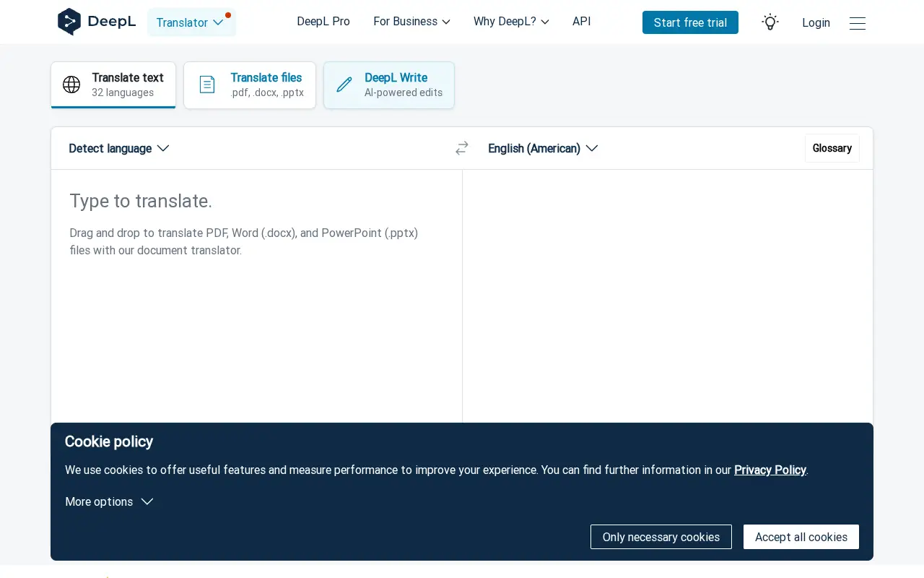Click the document icon on Translate files
The image size is (924, 578).
tap(207, 85)
